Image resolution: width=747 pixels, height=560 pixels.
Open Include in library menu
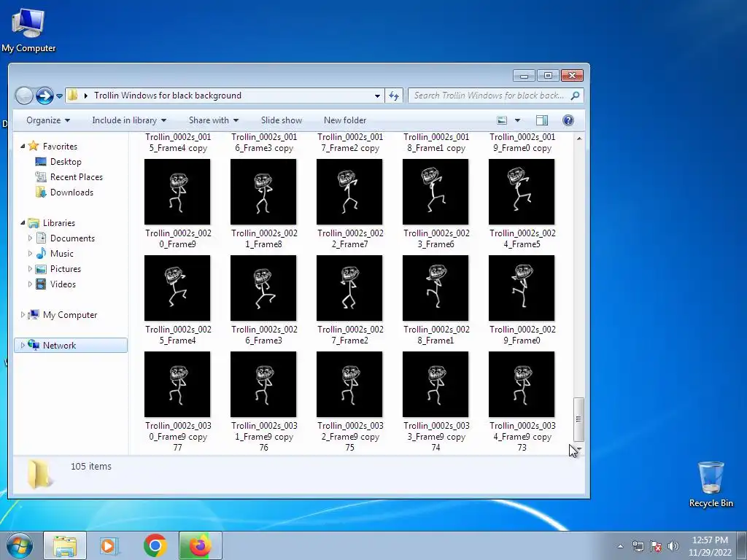129,120
